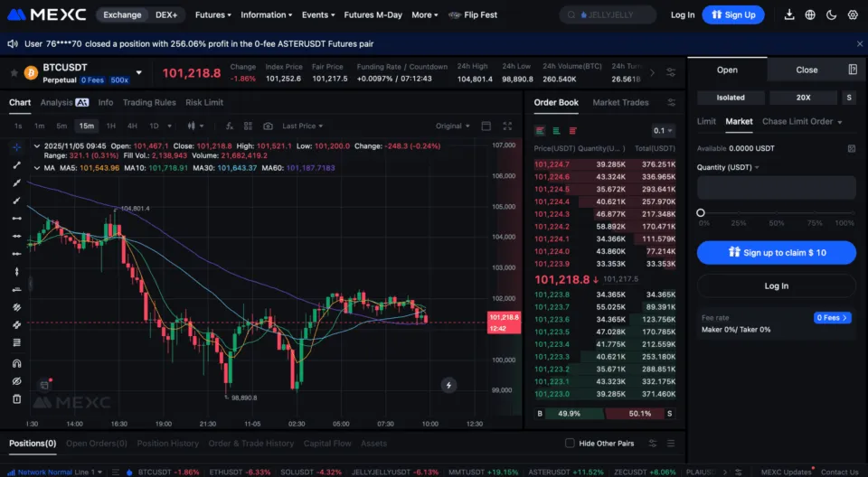Switch to the Trading Rules tab
Screen dimensions: 868x477
(x=149, y=102)
